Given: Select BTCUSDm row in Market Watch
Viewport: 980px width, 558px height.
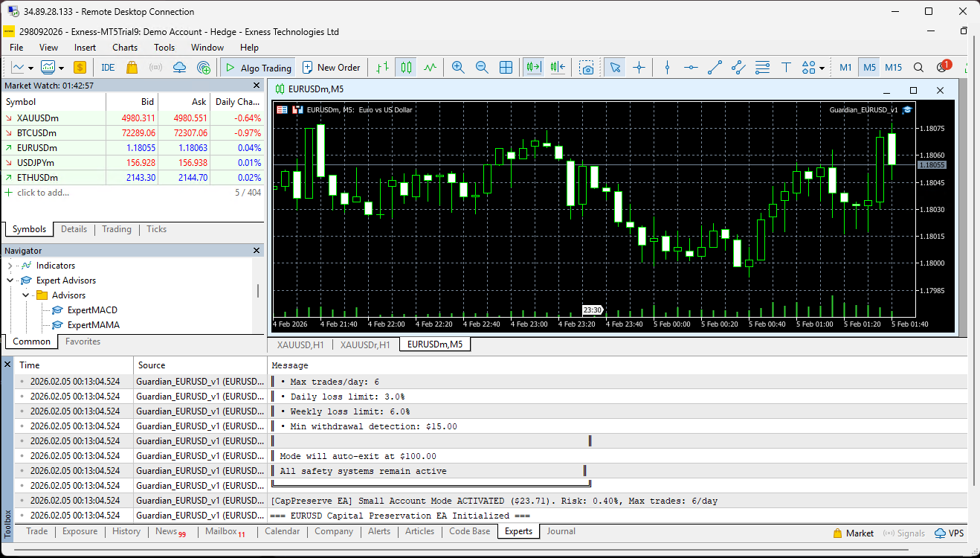Looking at the screenshot, I should (132, 133).
